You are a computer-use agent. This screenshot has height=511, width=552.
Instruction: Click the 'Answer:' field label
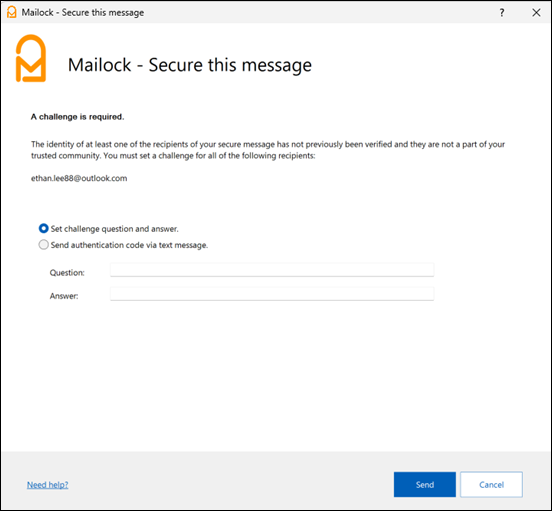coord(64,296)
